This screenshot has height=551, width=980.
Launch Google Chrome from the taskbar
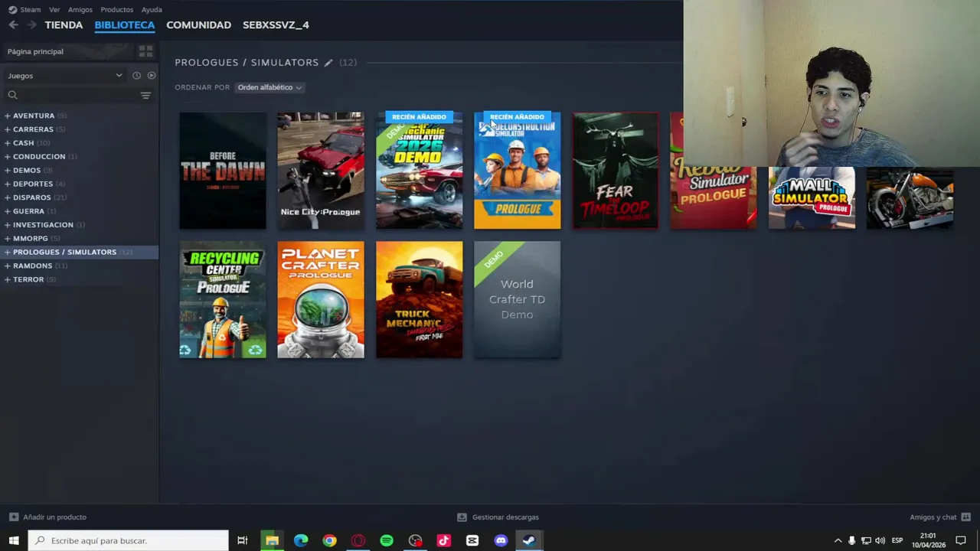[x=329, y=540]
